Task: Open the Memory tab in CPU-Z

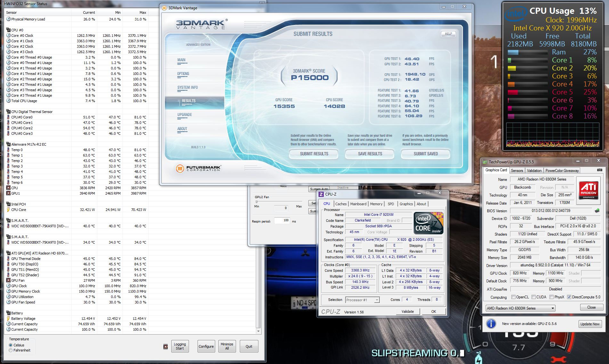Action: point(376,204)
